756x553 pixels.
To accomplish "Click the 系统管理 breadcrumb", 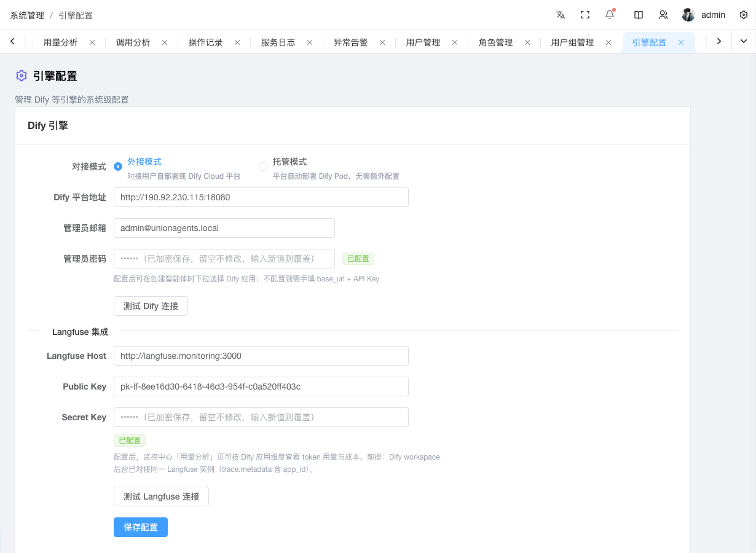I will 27,15.
